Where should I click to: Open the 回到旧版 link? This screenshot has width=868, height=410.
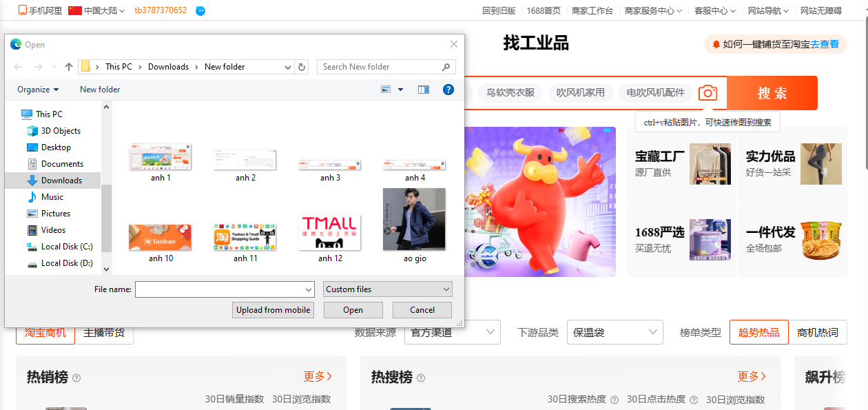click(499, 10)
